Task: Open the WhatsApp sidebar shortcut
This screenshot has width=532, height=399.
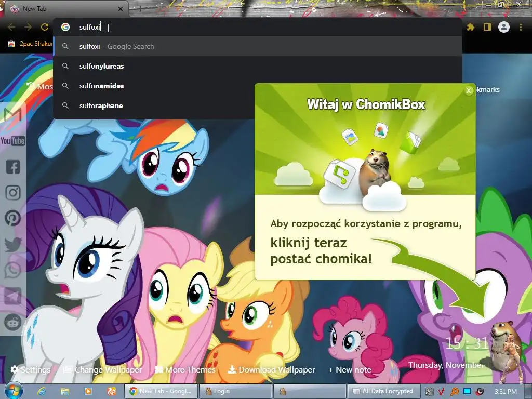Action: (x=13, y=270)
